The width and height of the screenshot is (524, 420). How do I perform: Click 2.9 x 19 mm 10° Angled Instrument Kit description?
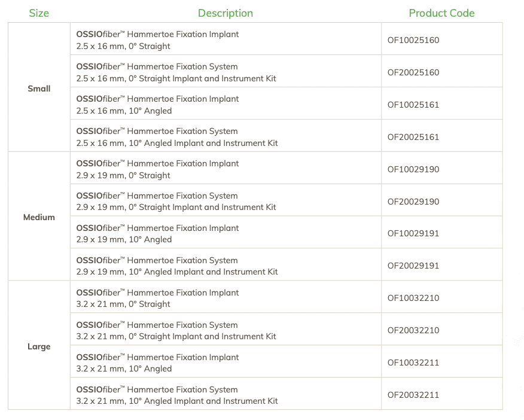(177, 266)
